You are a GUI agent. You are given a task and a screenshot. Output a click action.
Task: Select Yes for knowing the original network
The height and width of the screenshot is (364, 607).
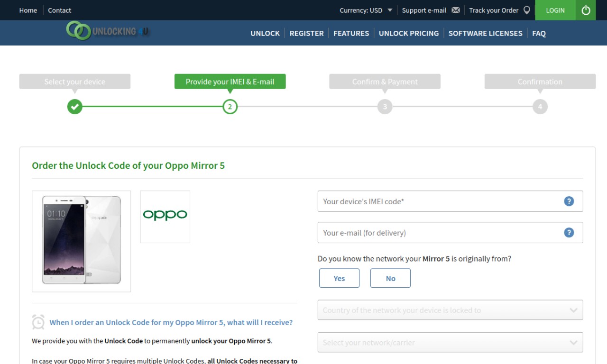pyautogui.click(x=340, y=278)
